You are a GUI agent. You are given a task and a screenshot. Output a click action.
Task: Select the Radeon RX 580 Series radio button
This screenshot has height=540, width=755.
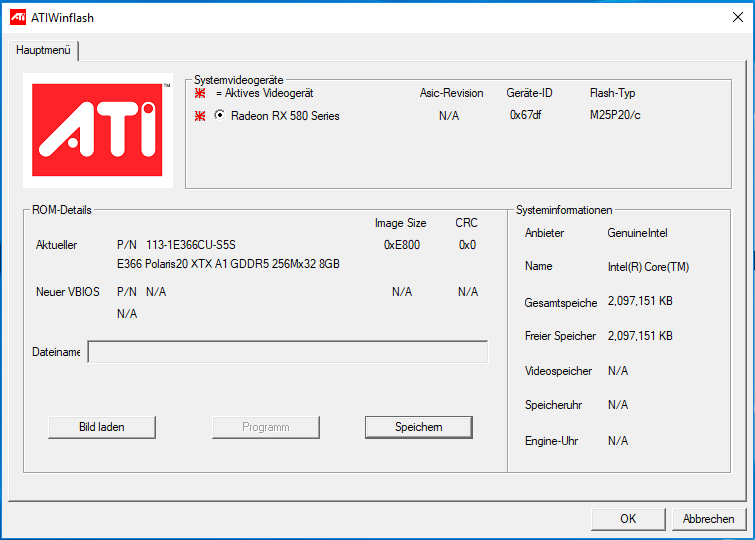(x=219, y=116)
